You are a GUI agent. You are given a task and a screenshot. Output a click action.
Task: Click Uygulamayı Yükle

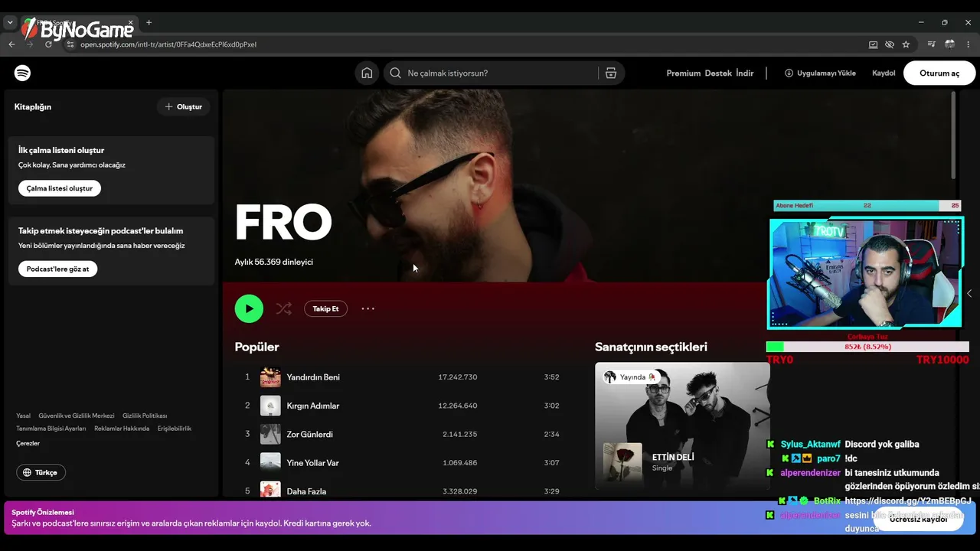[x=820, y=73]
